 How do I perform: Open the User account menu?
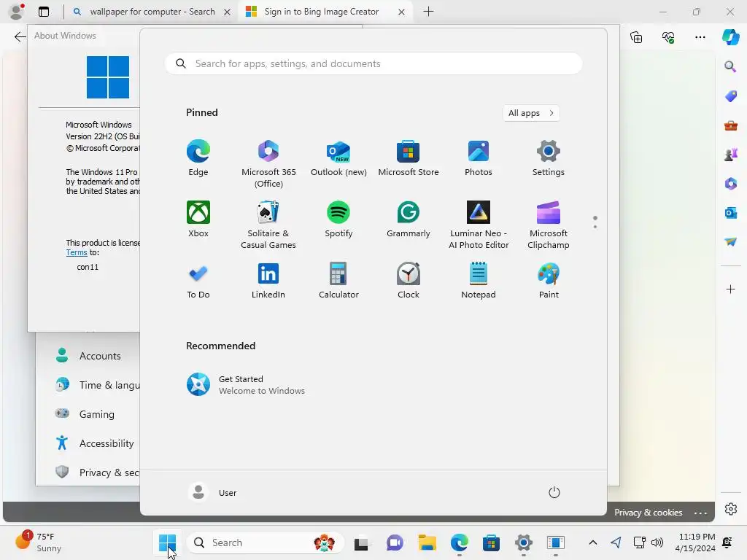(x=212, y=492)
